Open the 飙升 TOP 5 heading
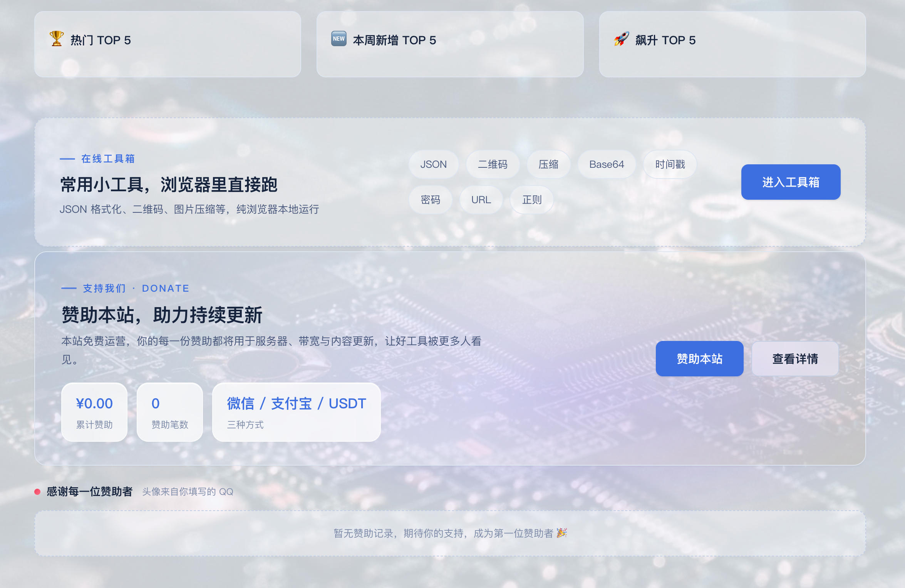 pyautogui.click(x=665, y=40)
